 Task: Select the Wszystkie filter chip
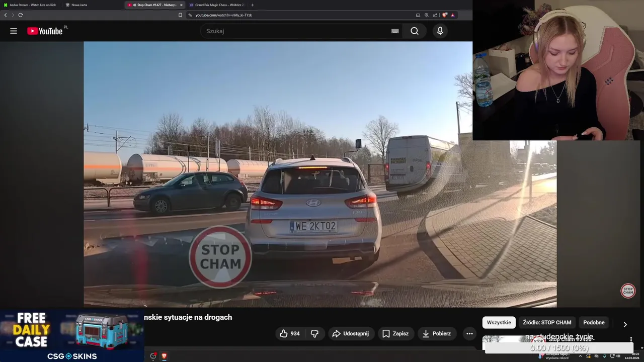click(499, 322)
